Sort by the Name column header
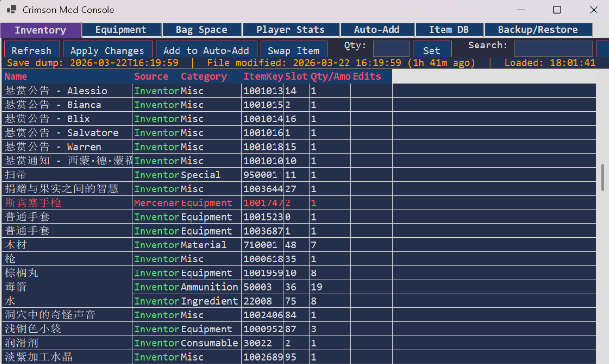The image size is (609, 364). [x=16, y=77]
